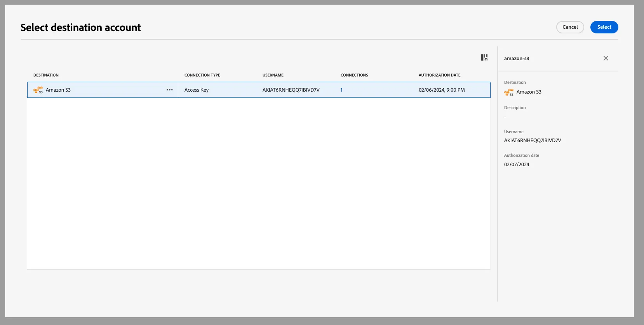Image resolution: width=644 pixels, height=325 pixels.
Task: Click the Select destination account heading
Action: click(x=81, y=28)
